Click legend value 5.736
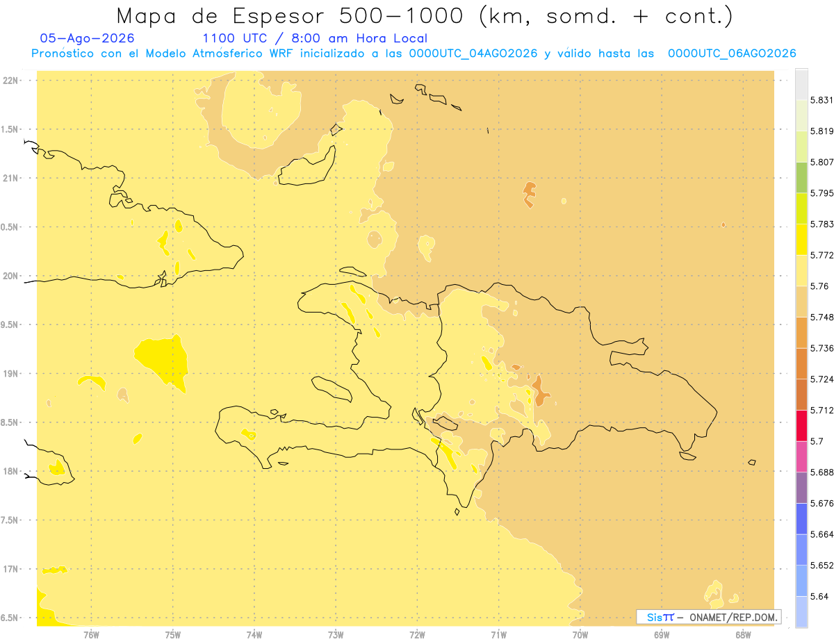 click(x=821, y=348)
